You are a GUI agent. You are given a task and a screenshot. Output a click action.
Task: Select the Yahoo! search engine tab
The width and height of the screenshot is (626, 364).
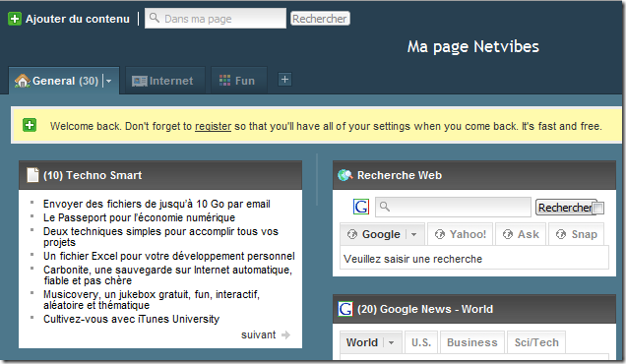click(460, 234)
